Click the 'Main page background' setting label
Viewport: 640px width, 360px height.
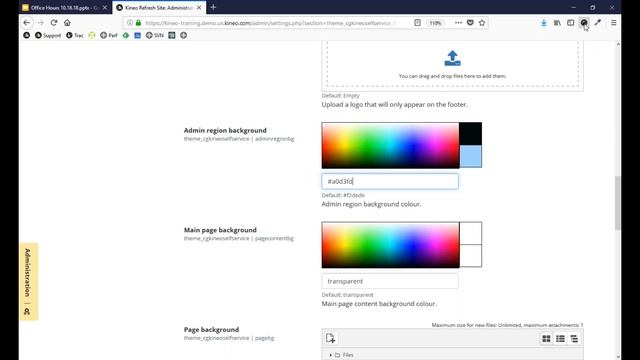[220, 230]
